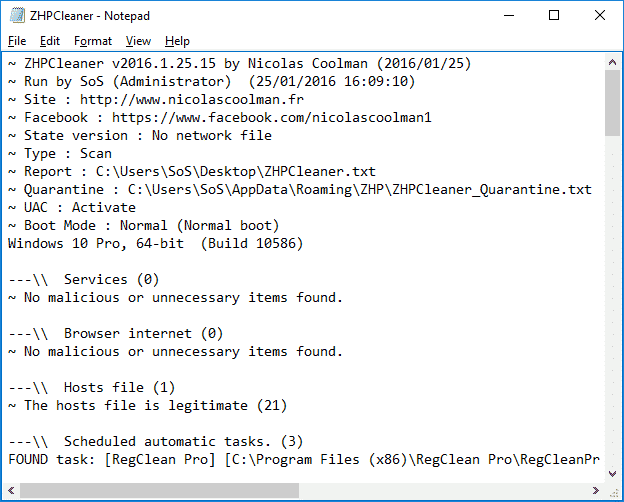Open the View menu
The height and width of the screenshot is (502, 624).
(x=138, y=41)
